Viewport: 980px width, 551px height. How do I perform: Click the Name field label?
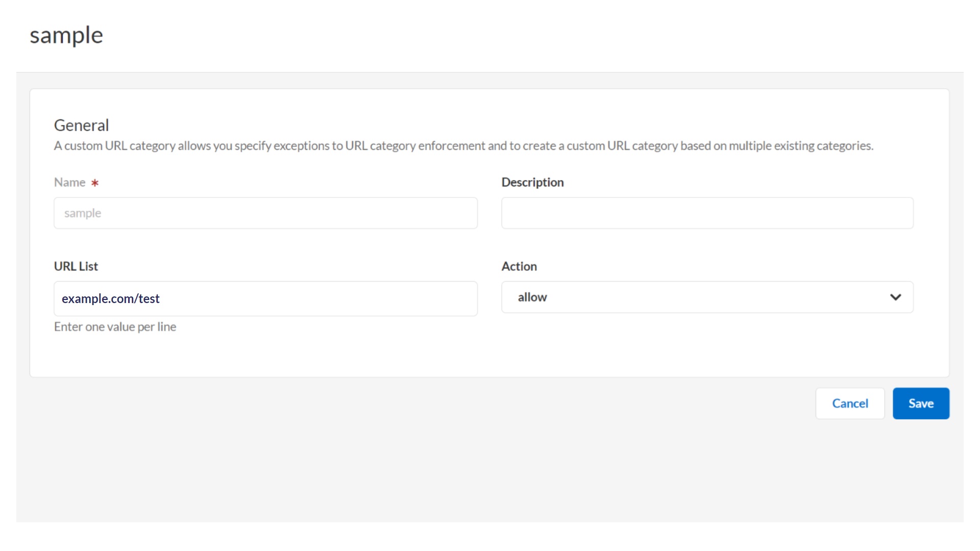point(69,182)
